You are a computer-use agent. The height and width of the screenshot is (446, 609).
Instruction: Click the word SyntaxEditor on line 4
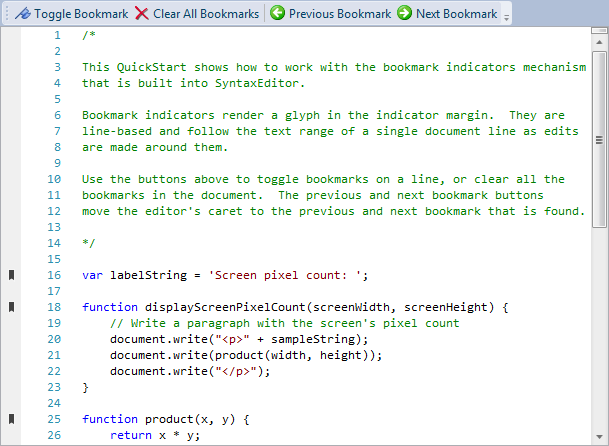pos(257,83)
